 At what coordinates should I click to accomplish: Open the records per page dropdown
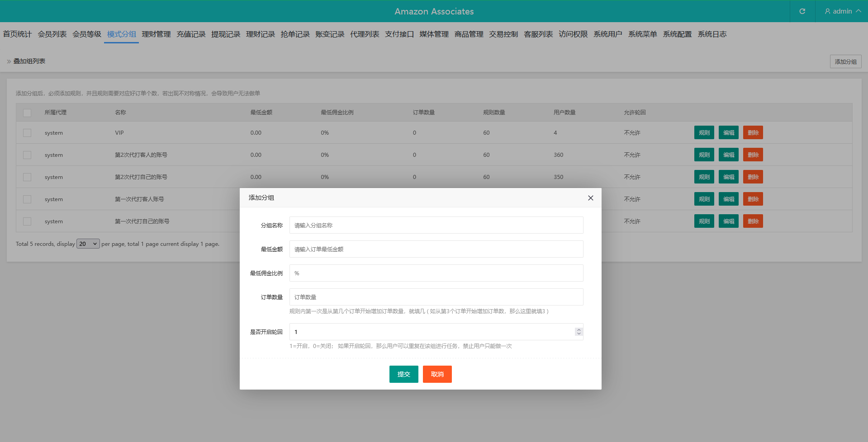point(88,244)
